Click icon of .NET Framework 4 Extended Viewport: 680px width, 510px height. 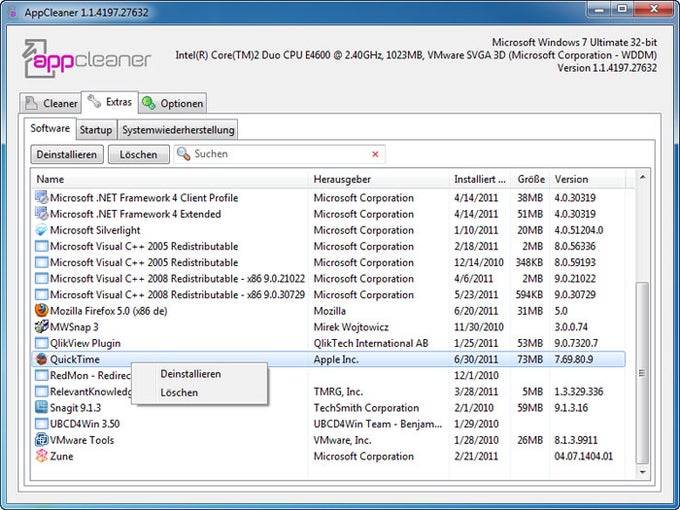tap(41, 214)
